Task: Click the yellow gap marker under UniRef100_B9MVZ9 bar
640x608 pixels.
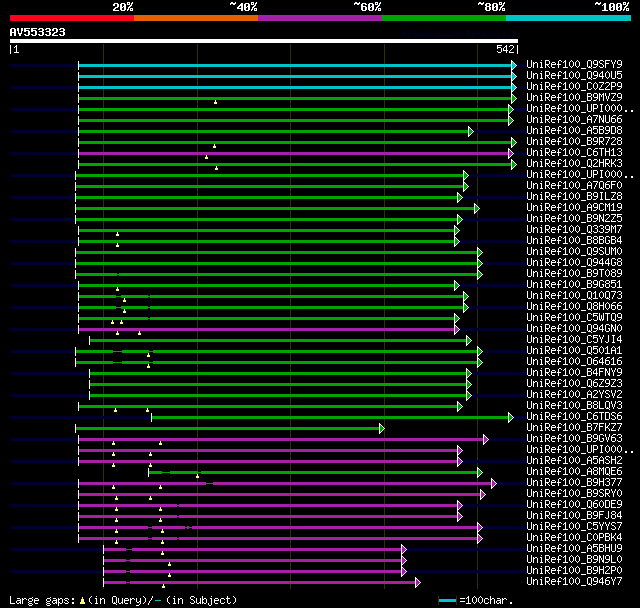Action: tap(216, 102)
